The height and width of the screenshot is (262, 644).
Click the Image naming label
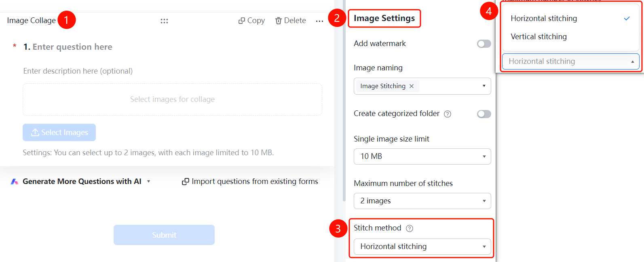(378, 68)
